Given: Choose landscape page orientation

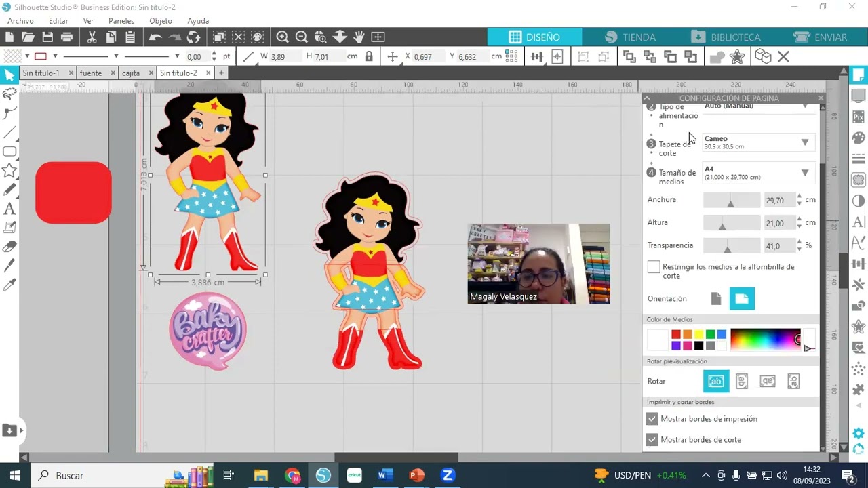Looking at the screenshot, I should coord(742,299).
